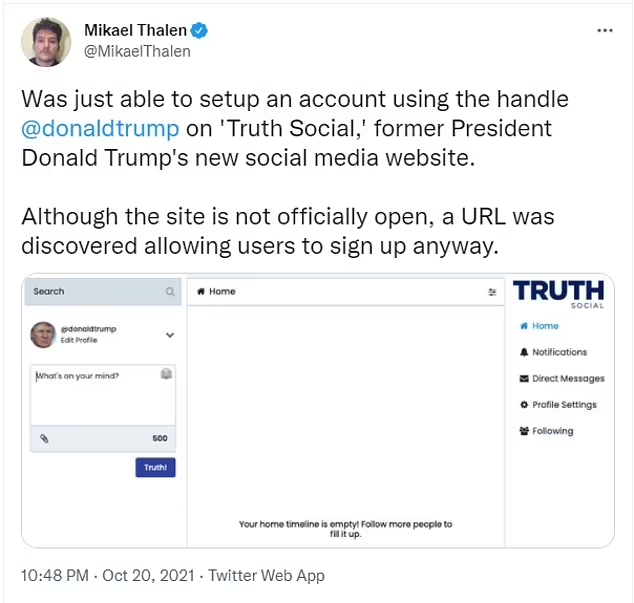The height and width of the screenshot is (603, 634).
Task: Click the Search field
Action: point(95,292)
